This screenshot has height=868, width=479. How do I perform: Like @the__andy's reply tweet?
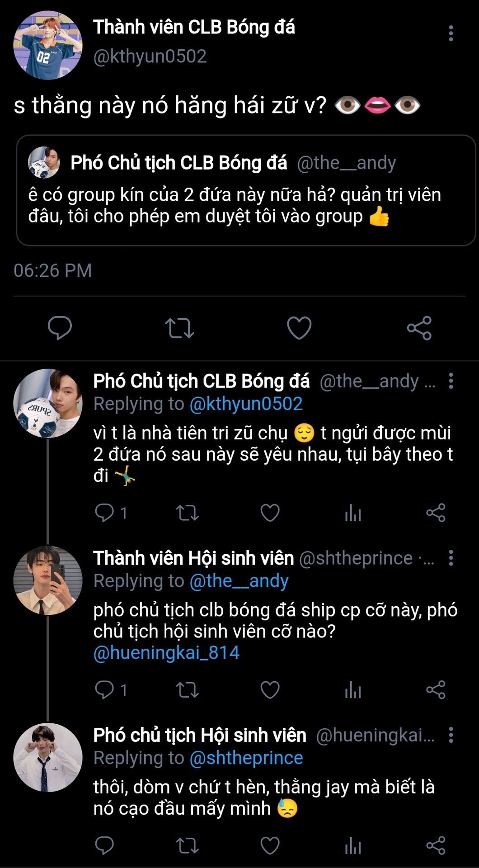click(270, 513)
